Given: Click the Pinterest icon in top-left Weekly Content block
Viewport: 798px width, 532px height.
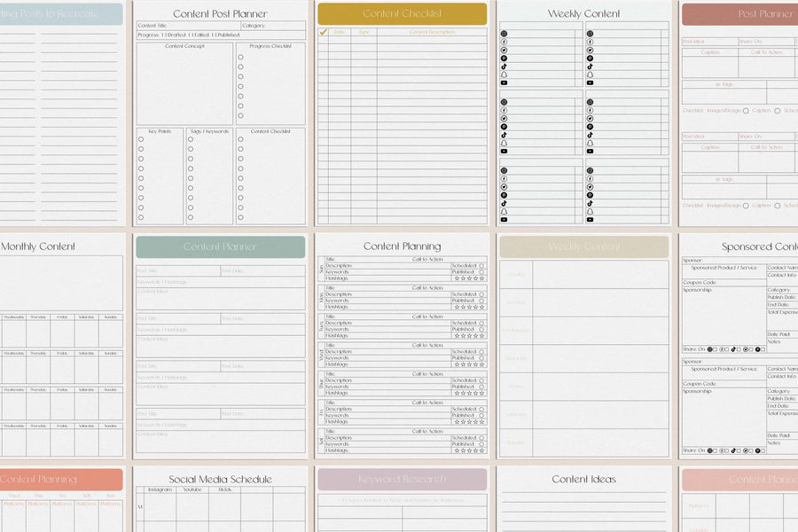Looking at the screenshot, I should click(x=504, y=58).
